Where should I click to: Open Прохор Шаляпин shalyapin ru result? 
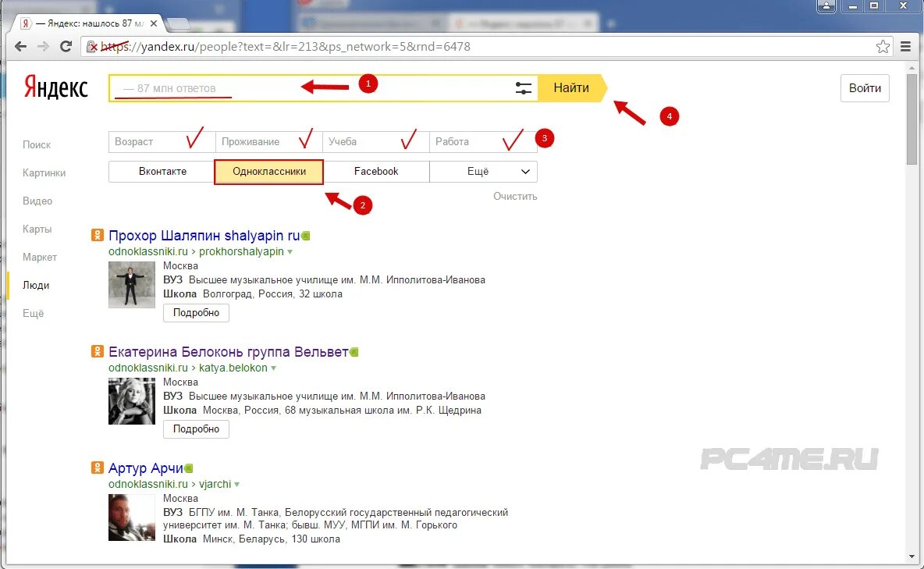coord(204,235)
